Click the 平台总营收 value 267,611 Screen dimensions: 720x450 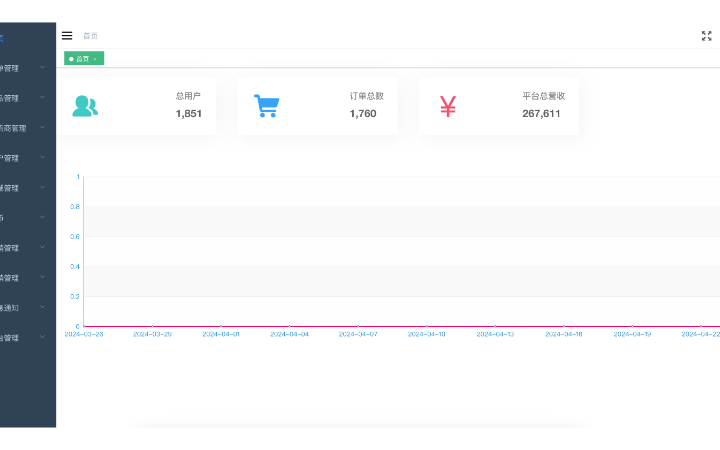[541, 114]
